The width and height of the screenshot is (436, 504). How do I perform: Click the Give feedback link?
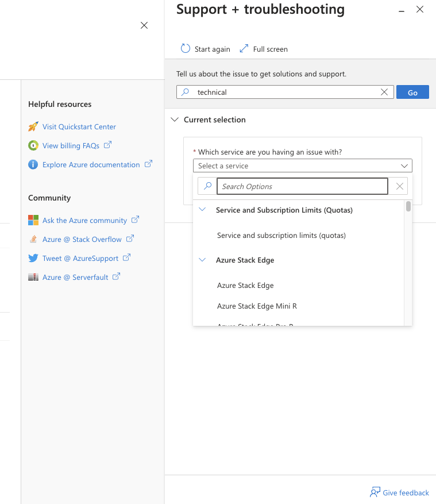[x=406, y=493]
